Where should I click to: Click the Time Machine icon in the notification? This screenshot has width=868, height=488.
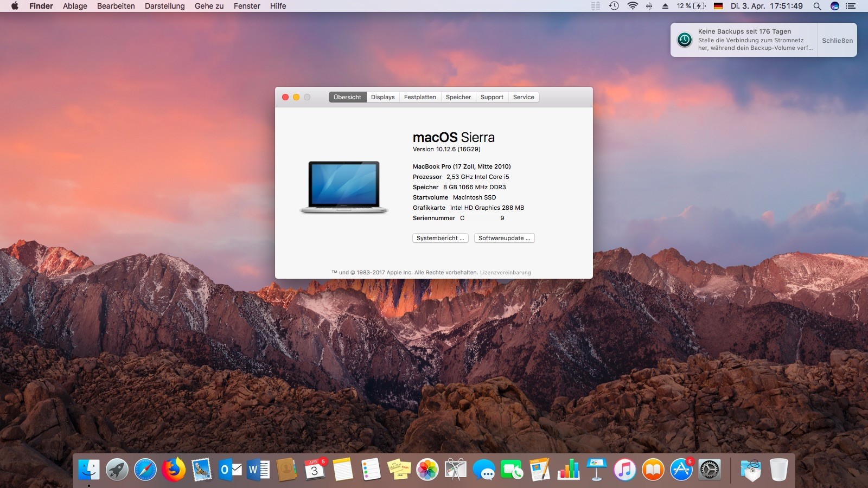click(x=685, y=40)
